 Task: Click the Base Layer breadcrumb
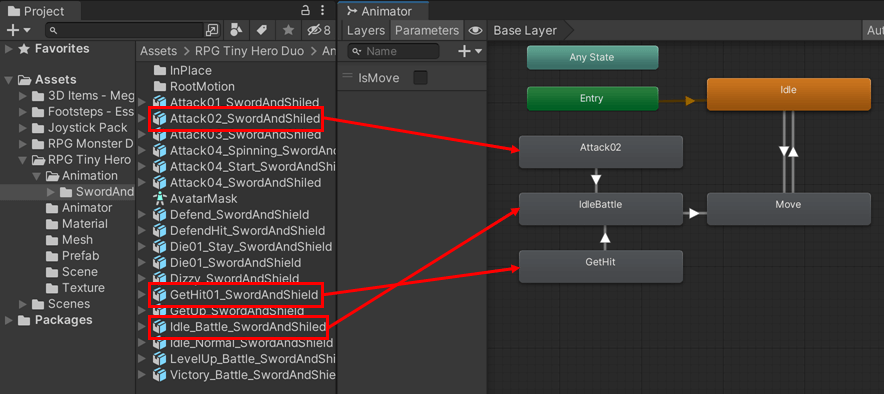[x=525, y=30]
